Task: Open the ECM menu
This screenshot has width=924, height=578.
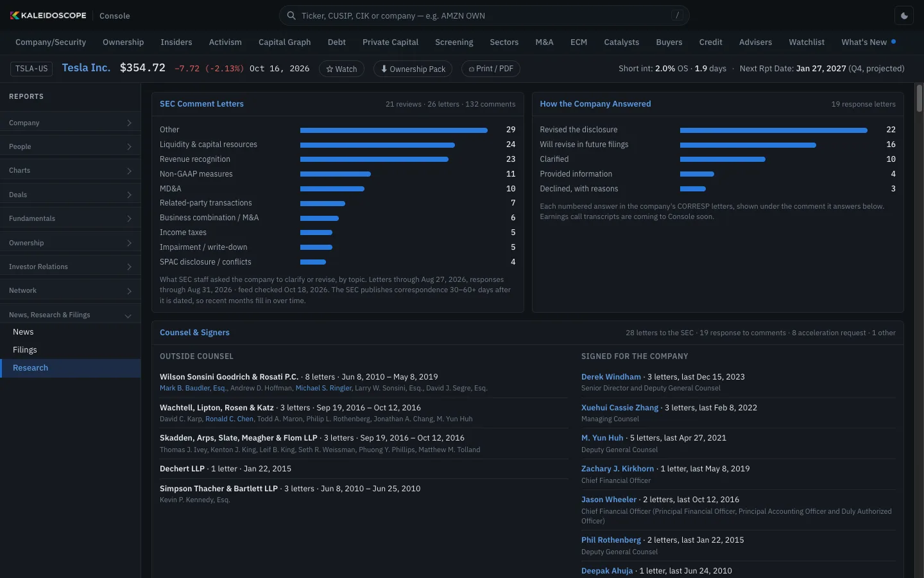Action: pyautogui.click(x=579, y=42)
